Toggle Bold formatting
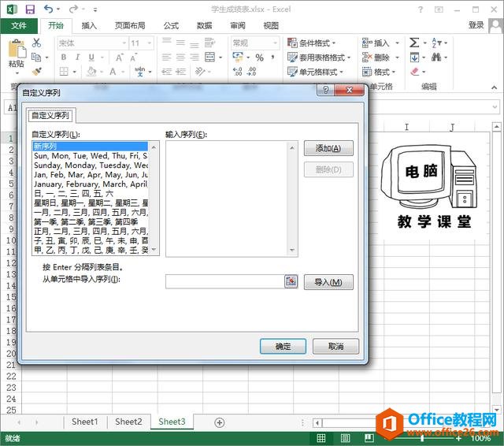Screen dimensions: 504x446 coord(64,58)
